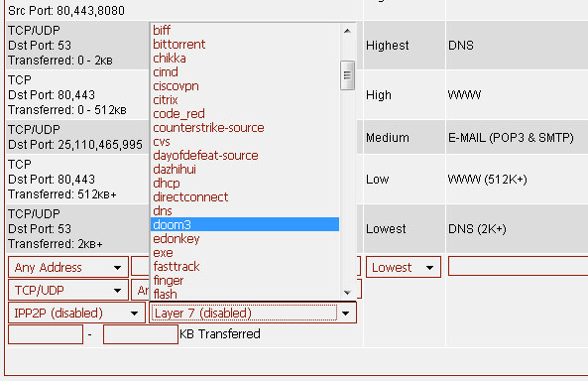Click the Transferred: 512KB+ text
This screenshot has height=381, width=588.
[62, 194]
